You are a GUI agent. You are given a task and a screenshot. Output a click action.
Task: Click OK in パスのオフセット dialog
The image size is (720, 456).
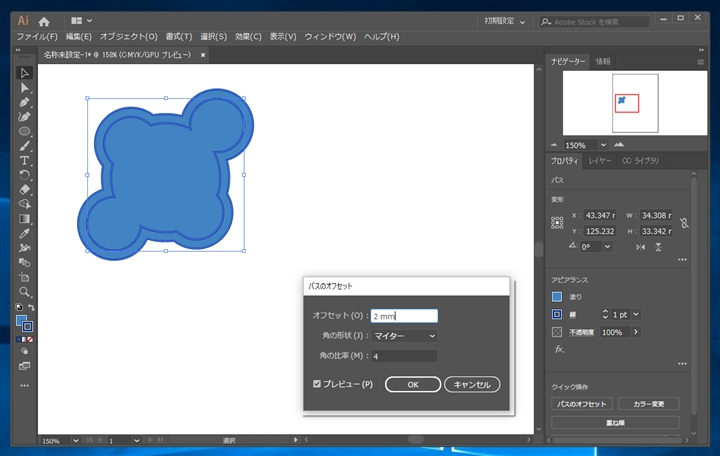[413, 384]
